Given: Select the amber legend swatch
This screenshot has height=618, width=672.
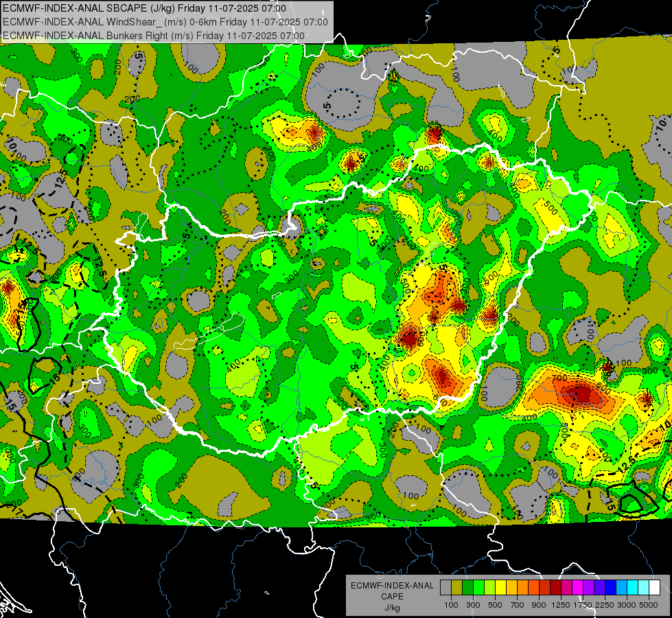Looking at the screenshot, I should tap(511, 587).
